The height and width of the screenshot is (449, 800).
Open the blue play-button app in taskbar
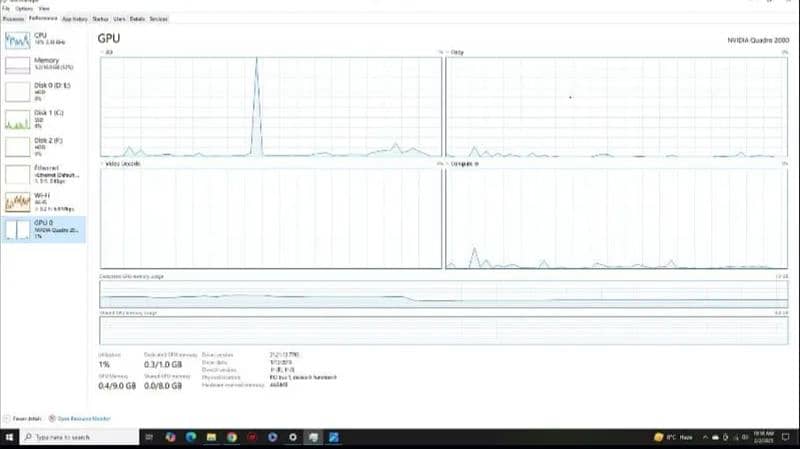coord(272,437)
